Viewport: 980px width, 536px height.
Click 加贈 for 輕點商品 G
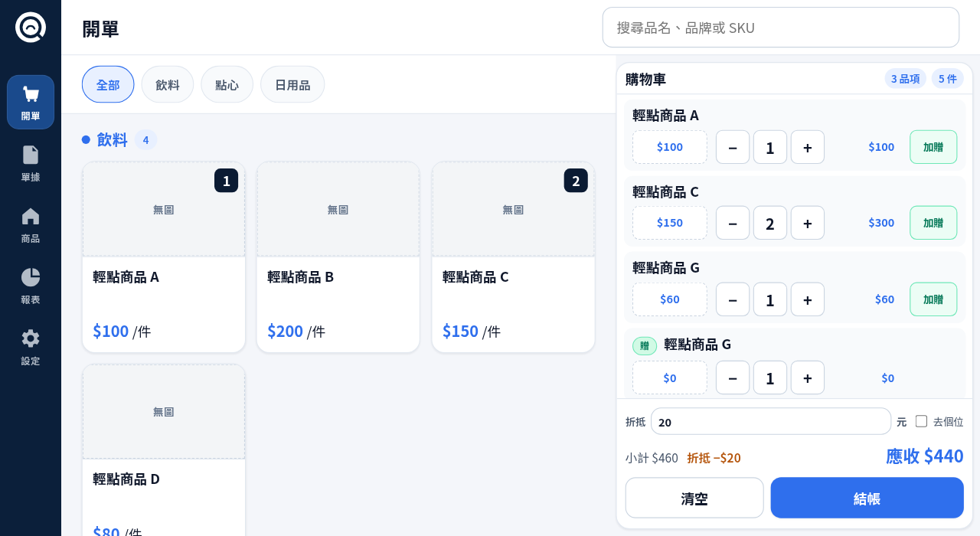point(933,299)
